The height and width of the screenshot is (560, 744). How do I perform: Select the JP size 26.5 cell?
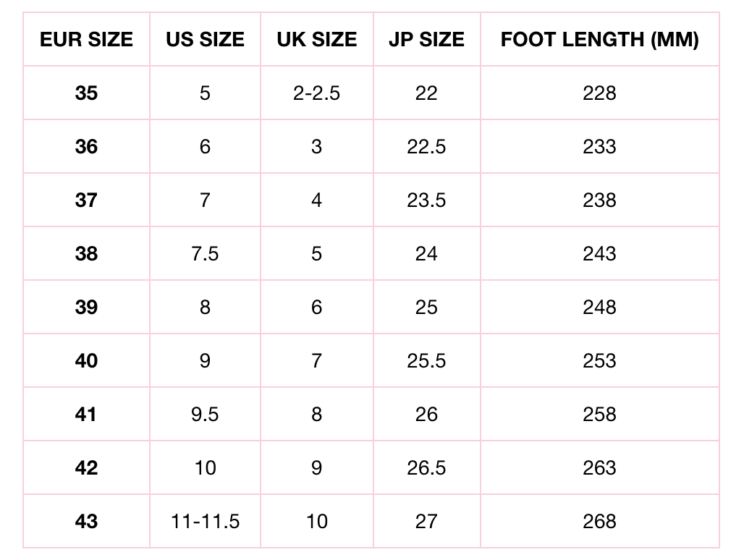[x=426, y=468]
